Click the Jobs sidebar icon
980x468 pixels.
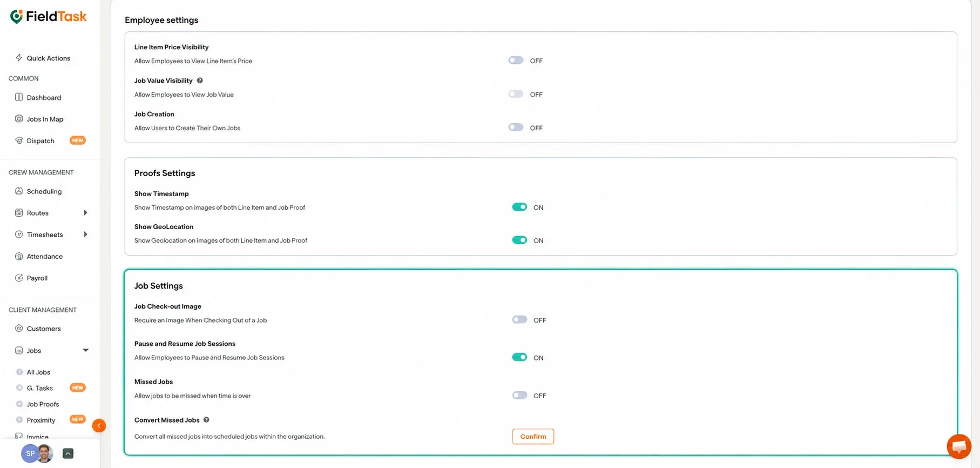[19, 350]
